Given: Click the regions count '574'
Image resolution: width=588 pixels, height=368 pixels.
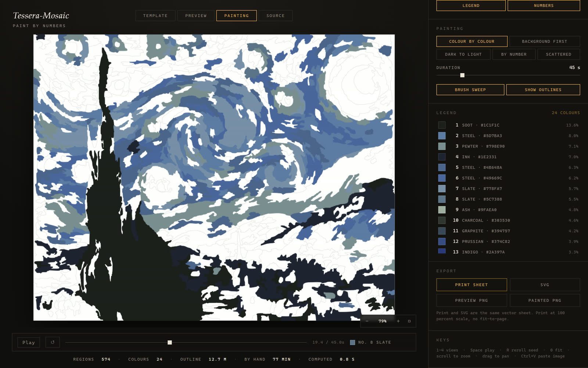Looking at the screenshot, I should 106,359.
